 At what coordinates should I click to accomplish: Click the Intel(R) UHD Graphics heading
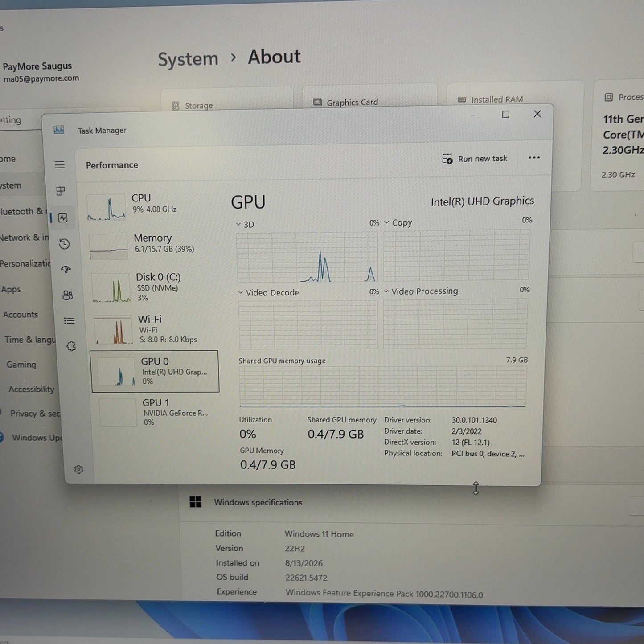click(x=482, y=201)
